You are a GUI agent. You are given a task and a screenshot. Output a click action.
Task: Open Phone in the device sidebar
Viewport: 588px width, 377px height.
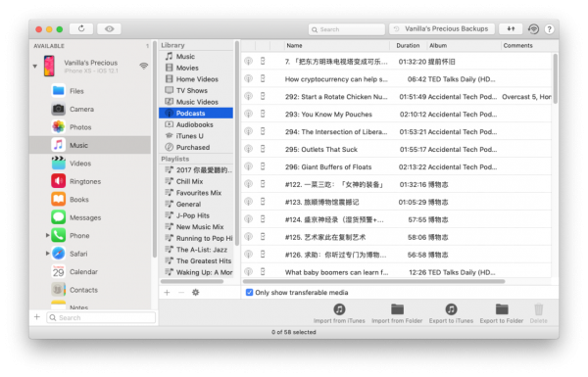tap(90, 235)
